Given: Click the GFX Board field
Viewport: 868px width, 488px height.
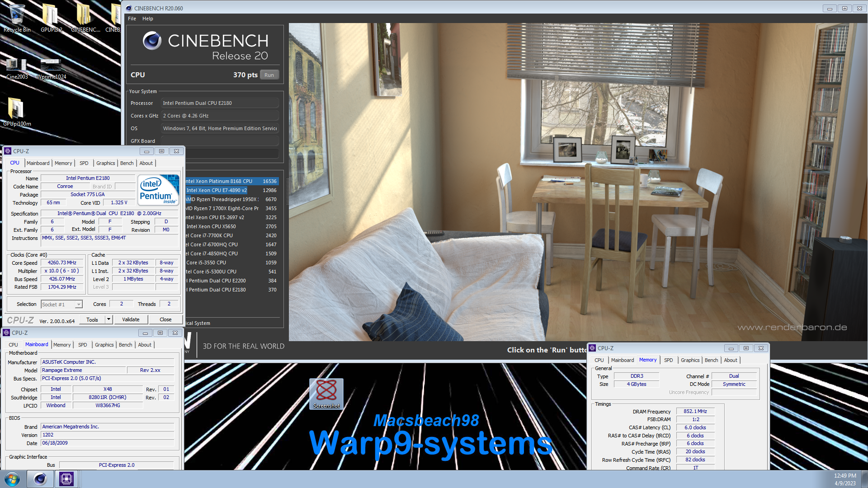Looking at the screenshot, I should coord(220,141).
